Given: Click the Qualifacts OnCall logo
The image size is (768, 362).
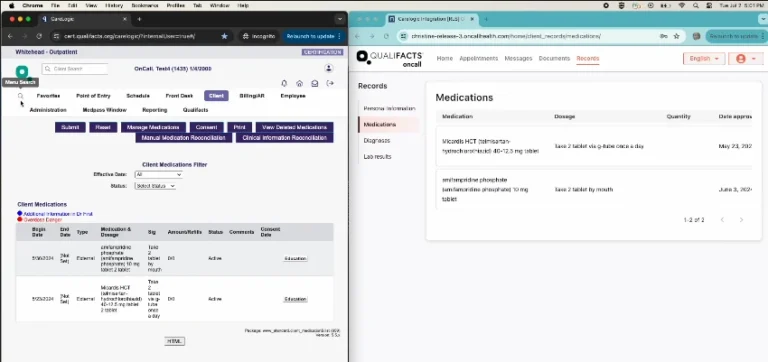Looking at the screenshot, I should [x=389, y=58].
